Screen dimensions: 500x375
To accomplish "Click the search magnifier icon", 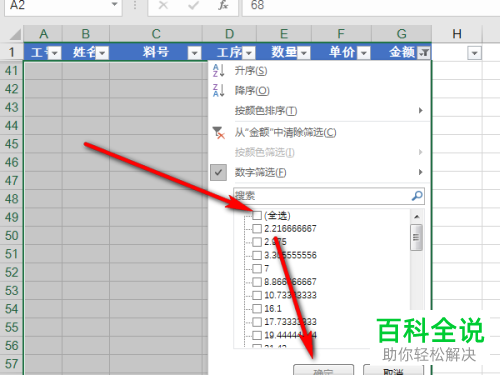I will point(417,196).
